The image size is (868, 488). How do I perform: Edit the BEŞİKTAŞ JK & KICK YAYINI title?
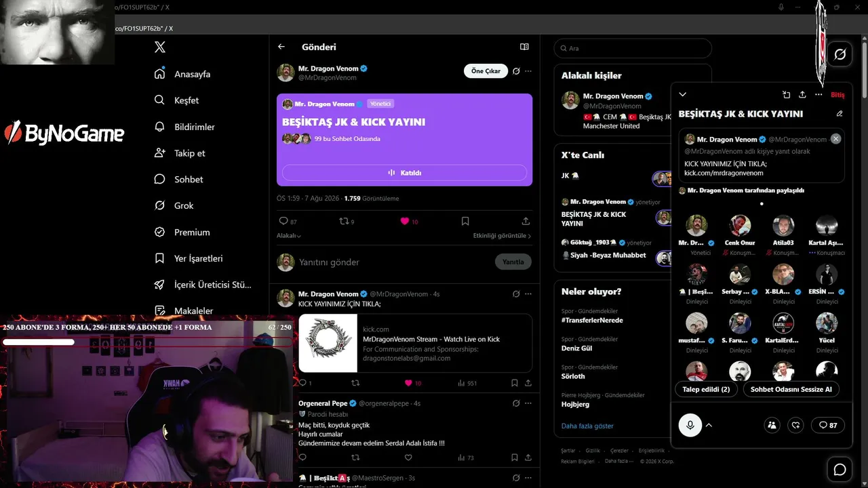tap(840, 114)
